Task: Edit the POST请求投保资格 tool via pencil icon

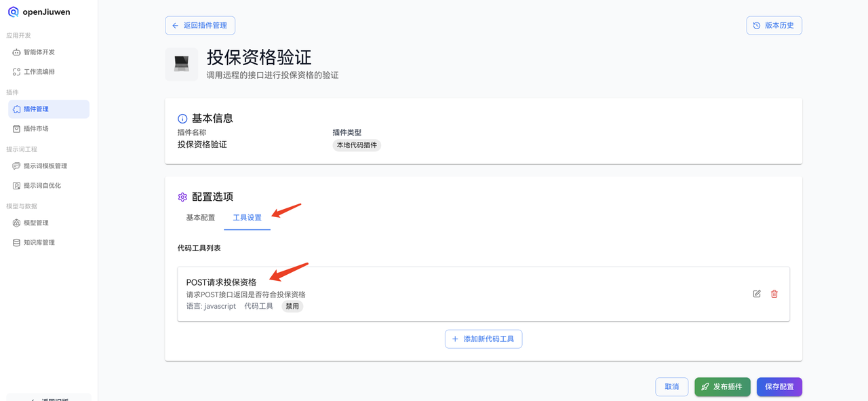Action: pos(757,294)
